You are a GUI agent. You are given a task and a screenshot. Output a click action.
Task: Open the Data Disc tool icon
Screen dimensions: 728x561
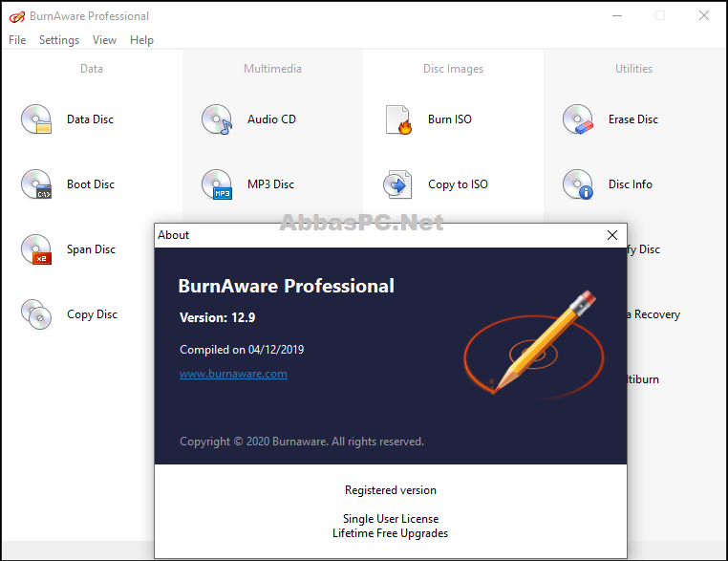point(36,119)
